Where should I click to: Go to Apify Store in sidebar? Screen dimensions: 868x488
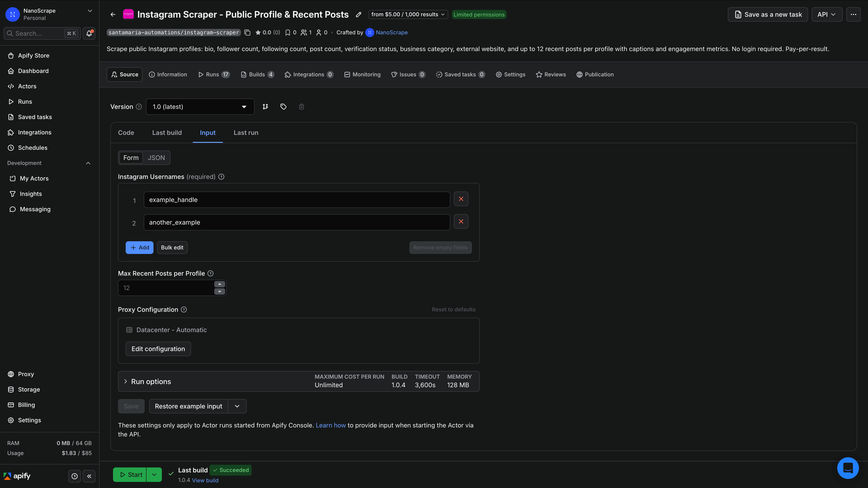coord(50,56)
